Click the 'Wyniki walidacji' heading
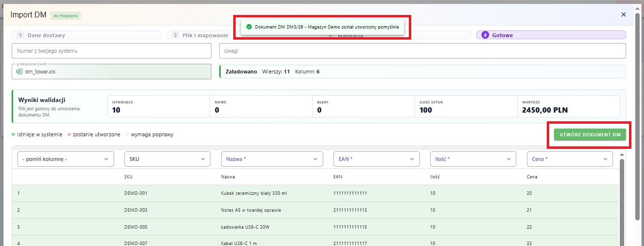644x246 pixels. click(42, 100)
